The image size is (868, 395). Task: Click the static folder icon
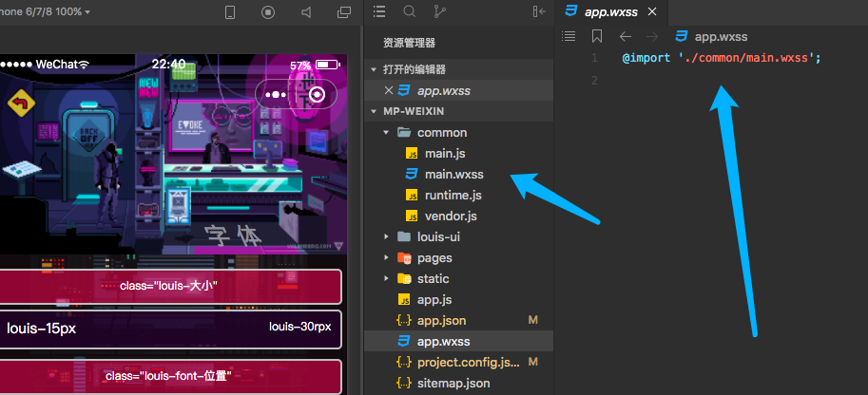(x=405, y=279)
